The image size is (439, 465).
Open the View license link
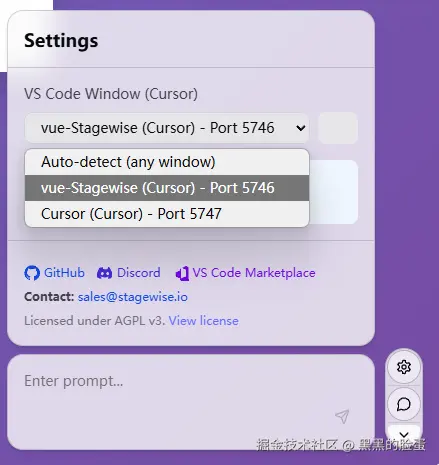pyautogui.click(x=204, y=321)
